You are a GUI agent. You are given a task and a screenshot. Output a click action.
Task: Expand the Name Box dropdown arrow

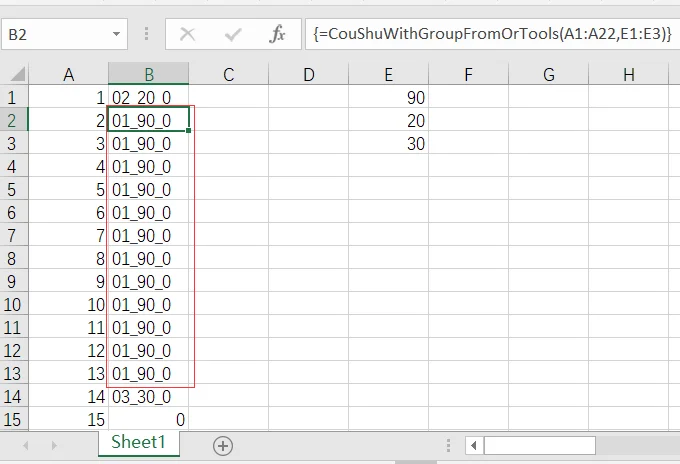pos(116,34)
